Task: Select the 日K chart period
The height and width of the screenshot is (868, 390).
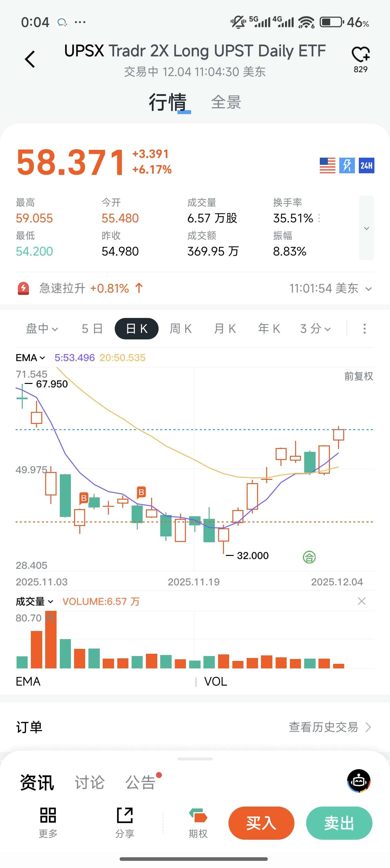Action: tap(136, 329)
